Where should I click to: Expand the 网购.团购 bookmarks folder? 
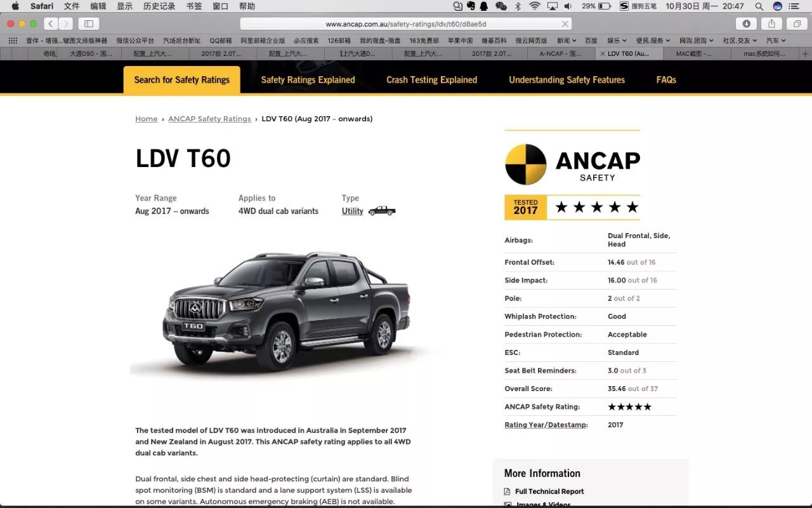[697, 41]
